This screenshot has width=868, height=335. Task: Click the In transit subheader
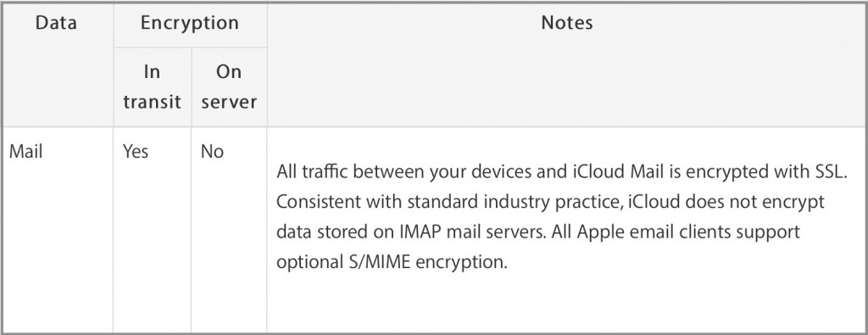(x=153, y=87)
